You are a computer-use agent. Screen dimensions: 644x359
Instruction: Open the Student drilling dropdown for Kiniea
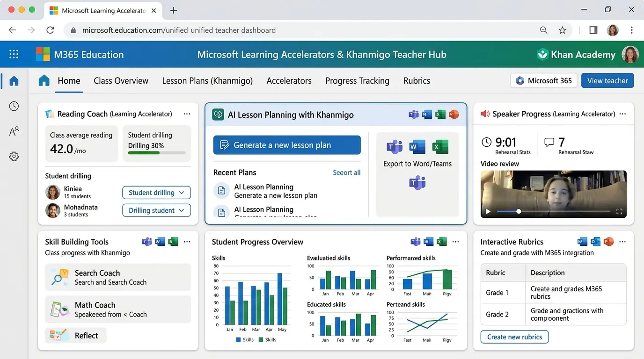point(156,192)
